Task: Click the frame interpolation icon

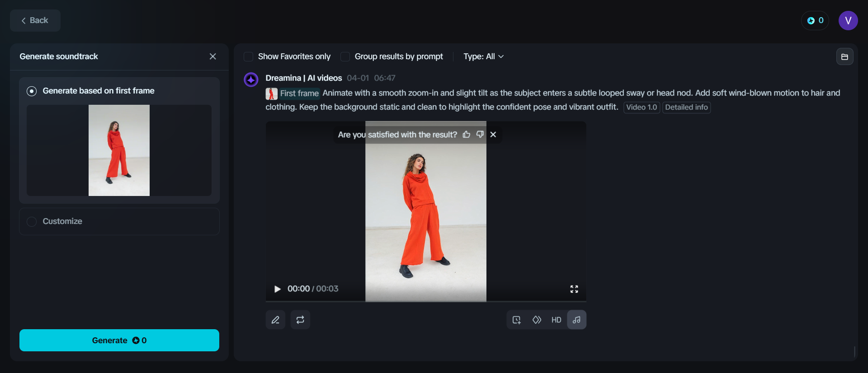Action: point(537,320)
